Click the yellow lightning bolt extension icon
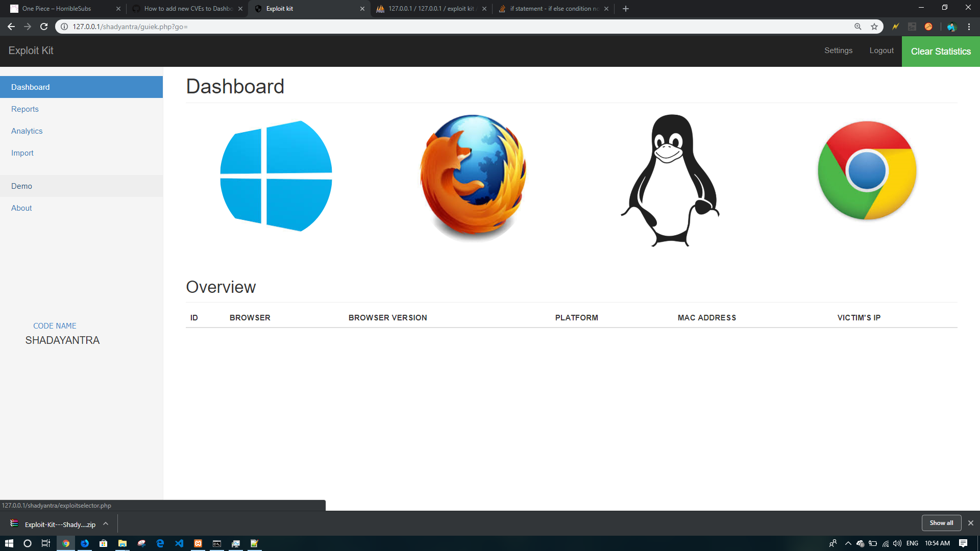Image resolution: width=980 pixels, height=551 pixels. pyautogui.click(x=895, y=27)
